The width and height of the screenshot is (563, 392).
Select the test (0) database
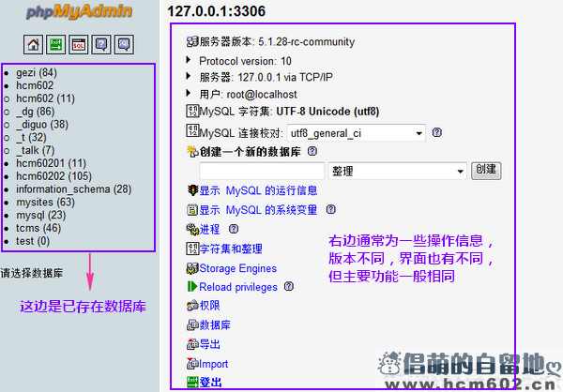click(x=32, y=241)
